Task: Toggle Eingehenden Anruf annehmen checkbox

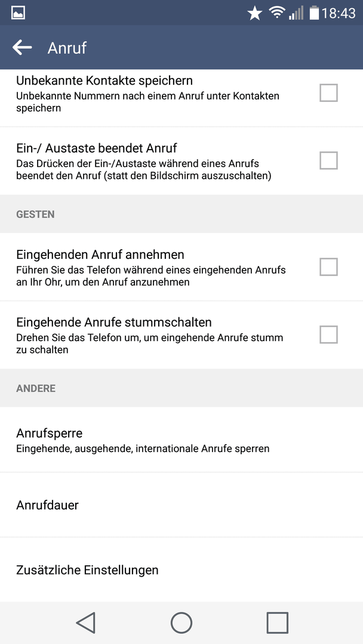Action: (x=328, y=267)
